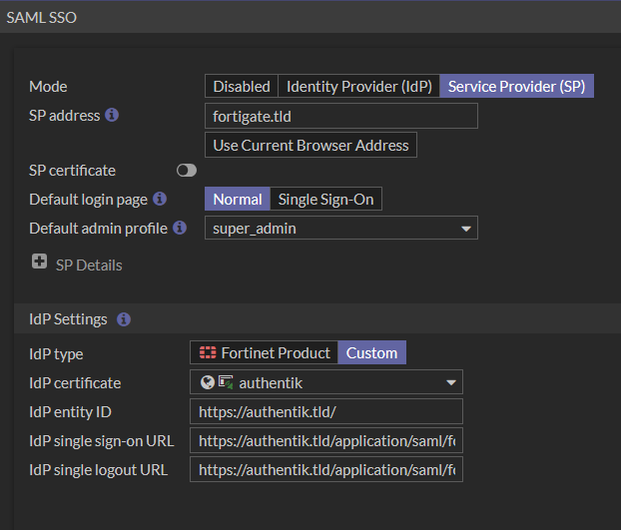
Task: Select Identity Provider (IdP) mode
Action: pyautogui.click(x=358, y=86)
